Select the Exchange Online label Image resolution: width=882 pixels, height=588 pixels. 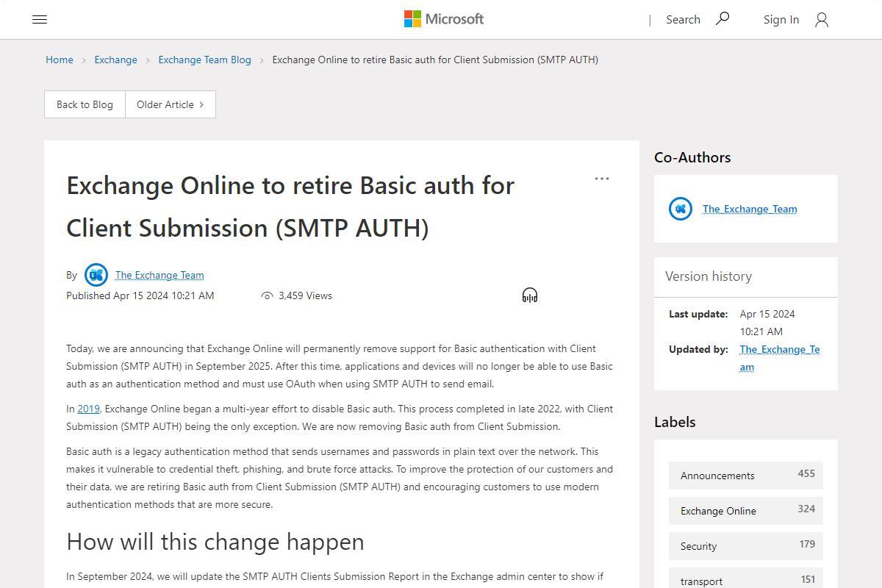pyautogui.click(x=746, y=511)
